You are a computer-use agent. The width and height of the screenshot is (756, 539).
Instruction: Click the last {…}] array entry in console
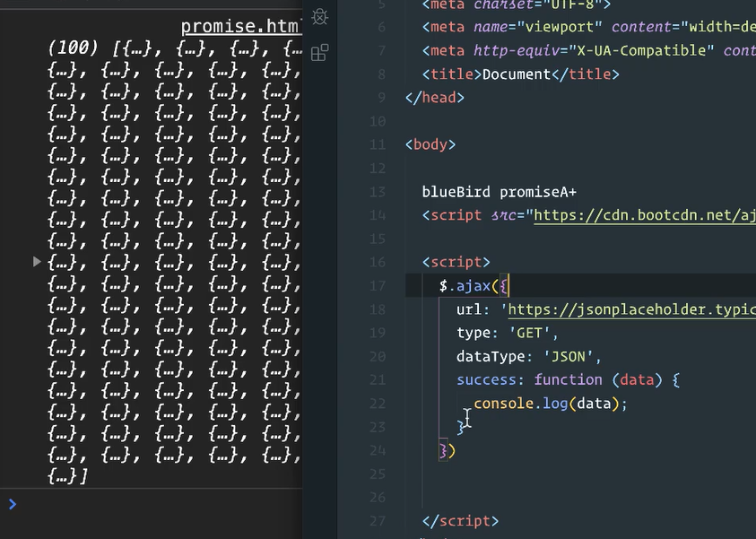coord(67,476)
